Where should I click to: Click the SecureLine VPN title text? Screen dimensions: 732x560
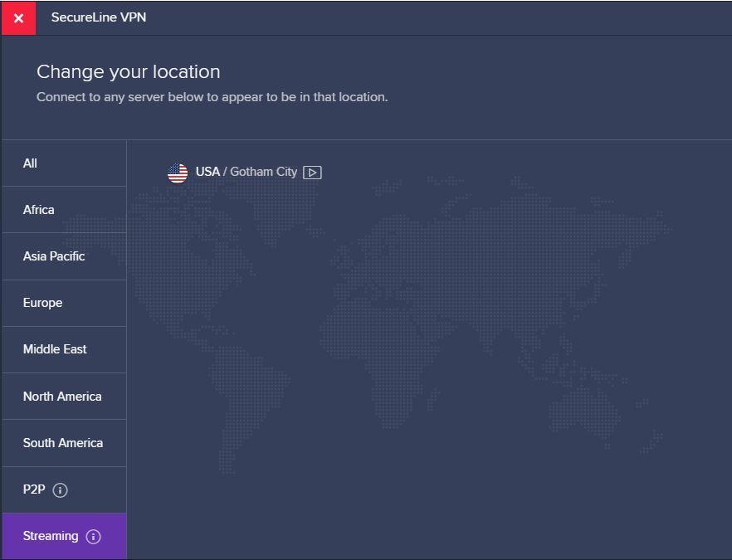(x=99, y=17)
